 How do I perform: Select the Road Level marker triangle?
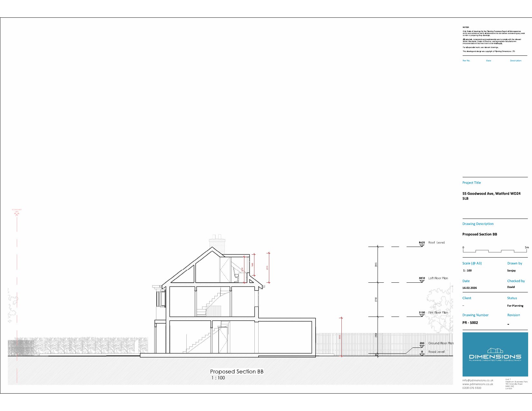422,355
